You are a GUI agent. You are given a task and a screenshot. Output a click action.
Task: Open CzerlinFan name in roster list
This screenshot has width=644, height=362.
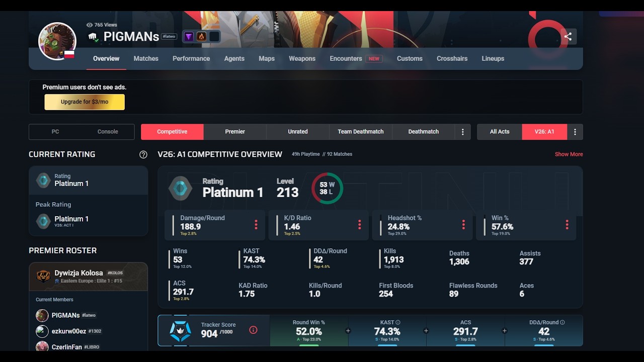click(67, 347)
